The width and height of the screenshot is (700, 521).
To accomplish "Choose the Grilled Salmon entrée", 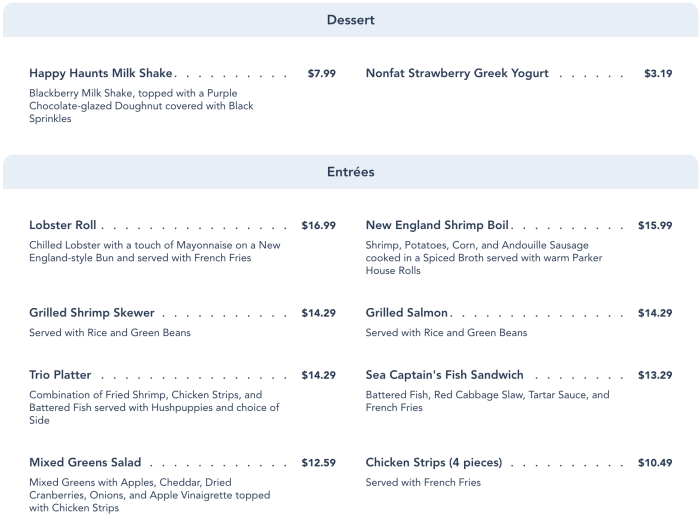I will (407, 313).
